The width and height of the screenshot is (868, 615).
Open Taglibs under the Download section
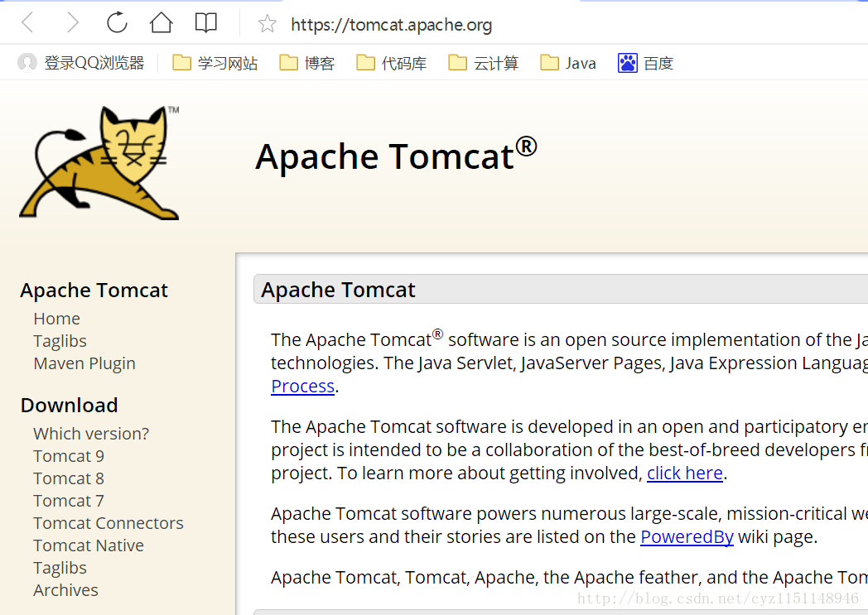[60, 568]
